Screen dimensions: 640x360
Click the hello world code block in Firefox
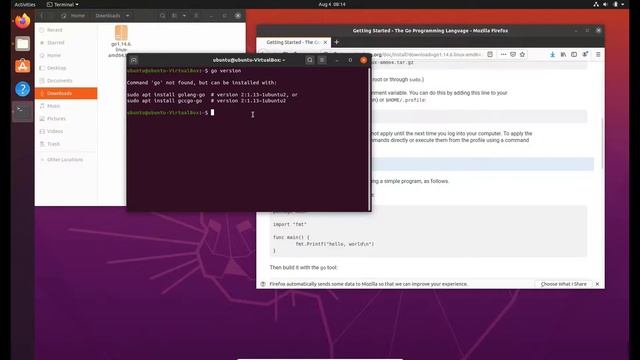[428, 231]
